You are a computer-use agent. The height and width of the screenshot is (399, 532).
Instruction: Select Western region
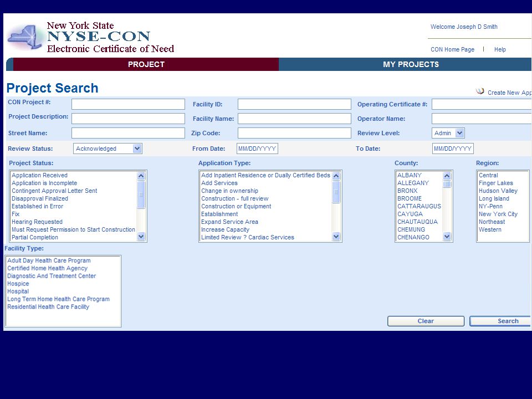(490, 229)
